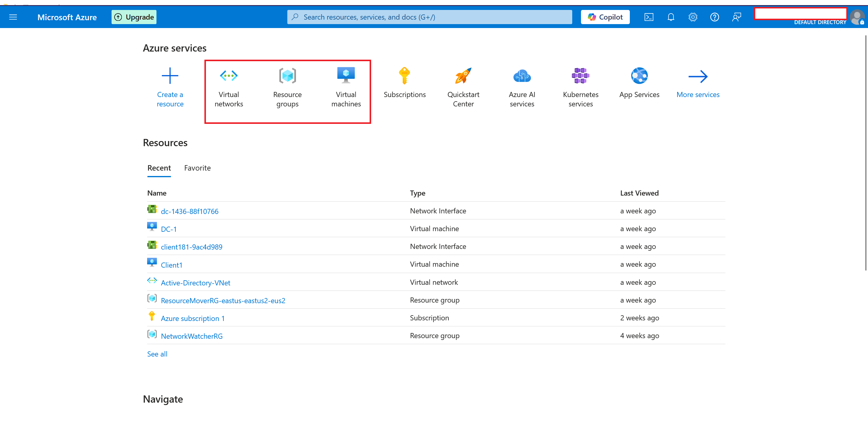Open NetworkWatcherRG resource group

(191, 336)
